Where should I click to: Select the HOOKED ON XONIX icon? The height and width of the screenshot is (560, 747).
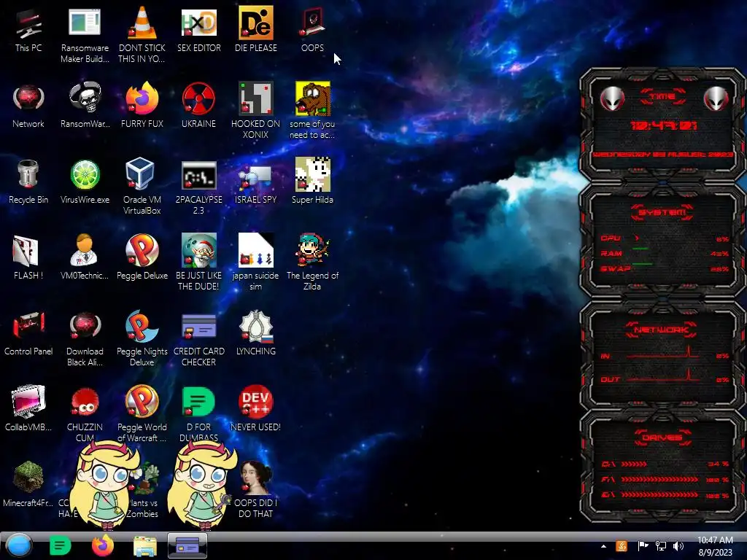(255, 98)
